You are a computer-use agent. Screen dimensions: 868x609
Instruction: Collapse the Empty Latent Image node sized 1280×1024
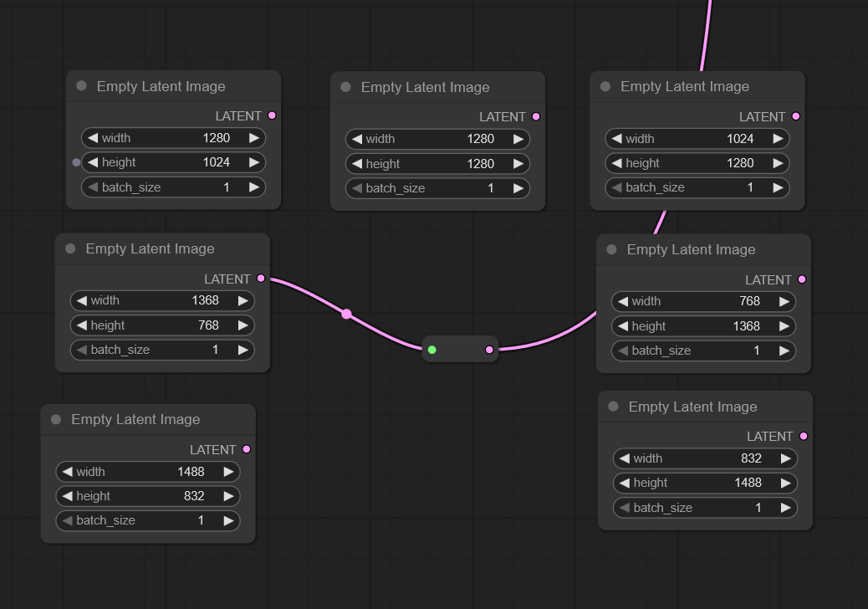81,86
